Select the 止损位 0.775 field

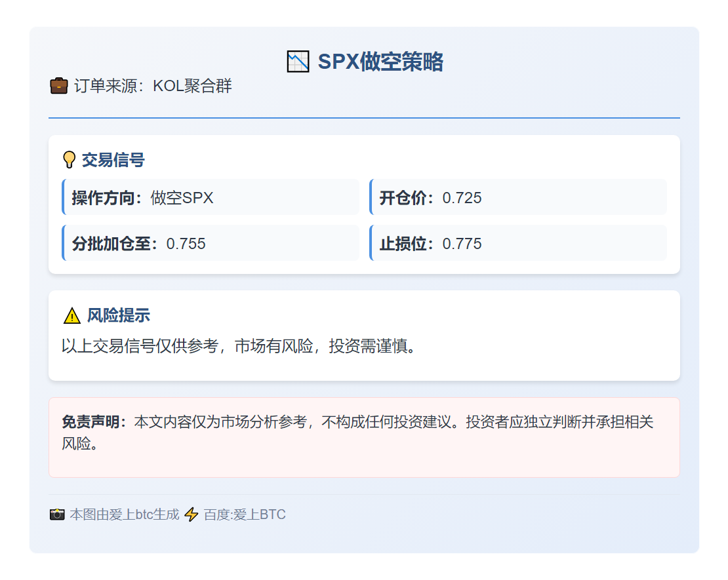point(518,243)
